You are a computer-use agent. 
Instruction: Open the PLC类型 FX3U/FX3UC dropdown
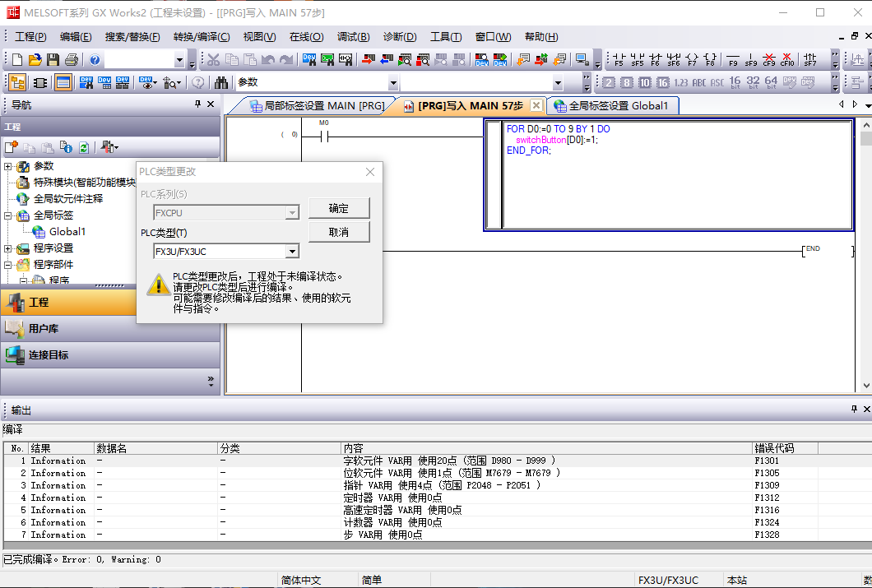292,252
